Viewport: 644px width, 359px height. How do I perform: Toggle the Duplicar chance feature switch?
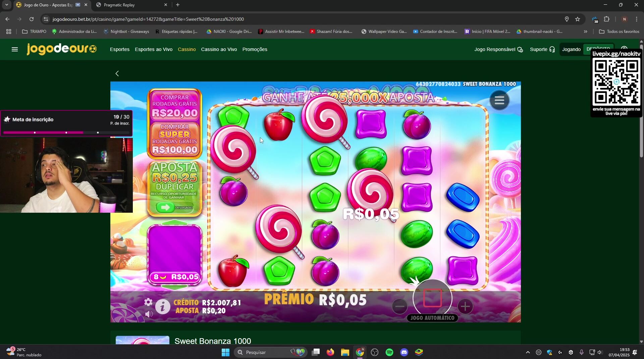174,207
